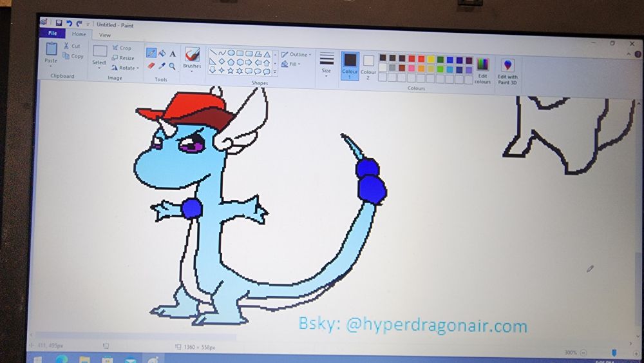Screen dimensions: 644x363
Task: Click the Save icon in quick access toolbar
Action: 59,23
